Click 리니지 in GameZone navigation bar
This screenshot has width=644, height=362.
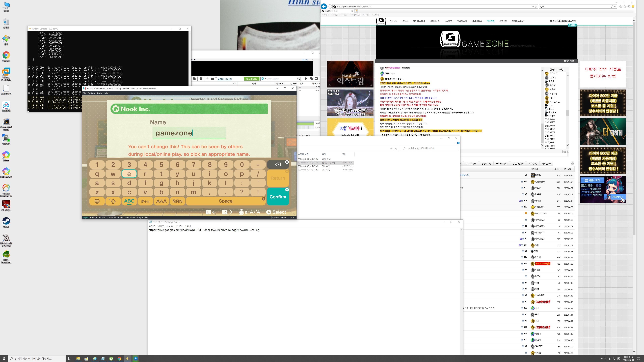405,21
